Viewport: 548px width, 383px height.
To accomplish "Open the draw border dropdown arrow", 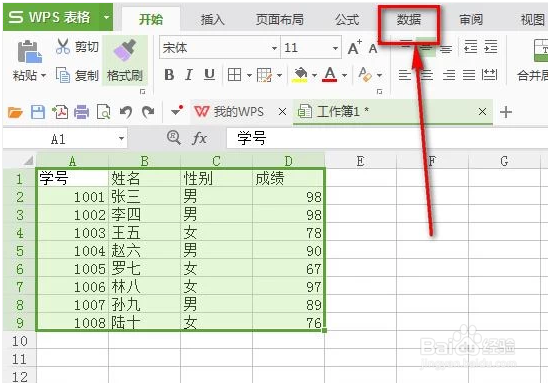I will (x=279, y=75).
